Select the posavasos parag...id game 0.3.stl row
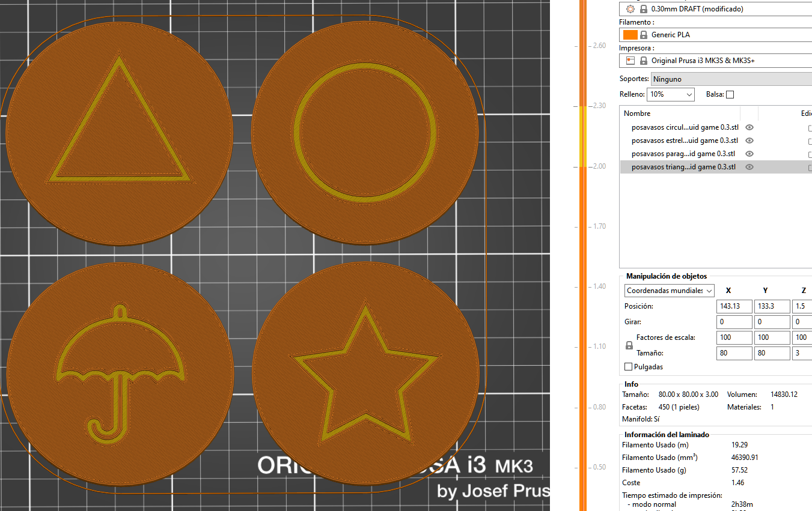Image resolution: width=812 pixels, height=511 pixels. tap(716, 154)
